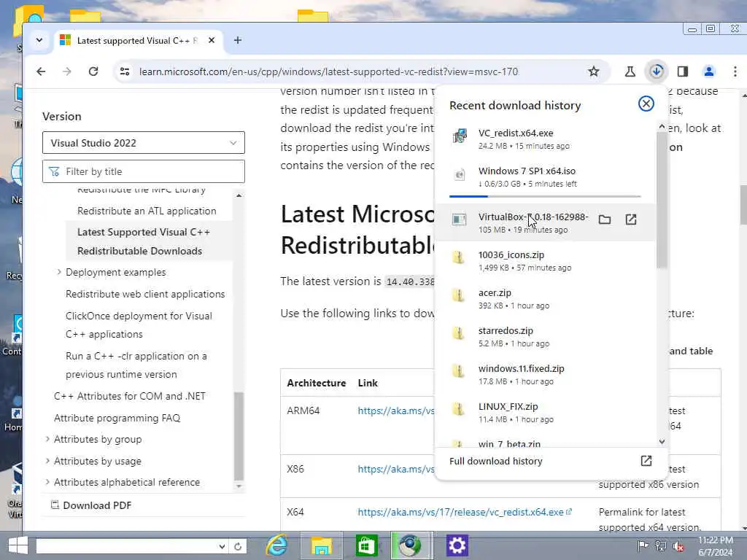Image resolution: width=747 pixels, height=560 pixels.
Task: Select the Latest supported Visual C++ tab
Action: [138, 41]
